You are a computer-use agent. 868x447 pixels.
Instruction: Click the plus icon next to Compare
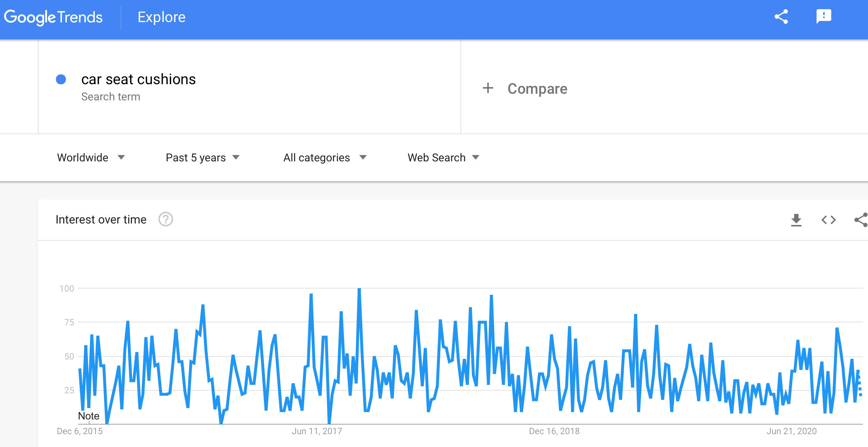coord(488,88)
